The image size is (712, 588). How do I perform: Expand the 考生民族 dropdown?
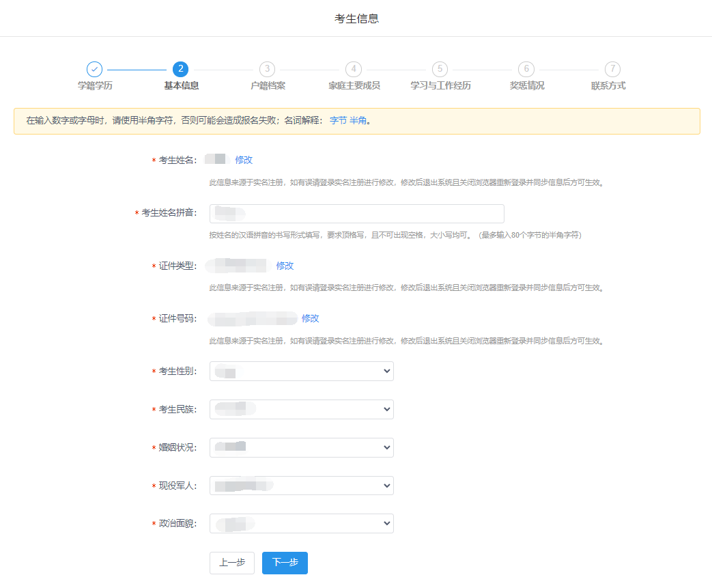click(x=302, y=409)
